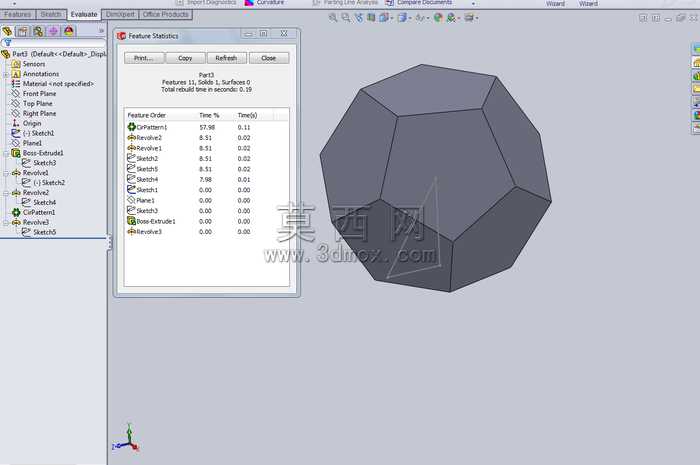Screen dimensions: 700x465
Task: Click the Print... button in Feature Statistics
Action: (144, 58)
